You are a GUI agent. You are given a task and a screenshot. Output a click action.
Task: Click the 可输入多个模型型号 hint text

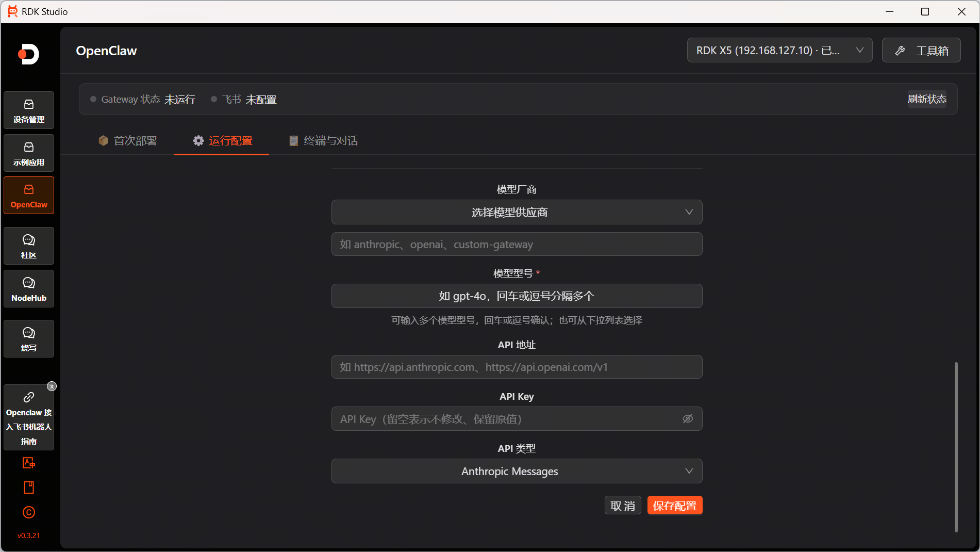point(517,320)
